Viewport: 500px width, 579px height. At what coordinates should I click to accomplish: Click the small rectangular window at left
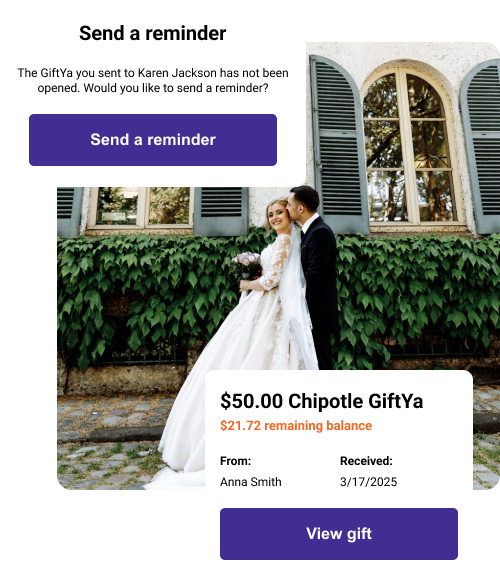click(140, 207)
